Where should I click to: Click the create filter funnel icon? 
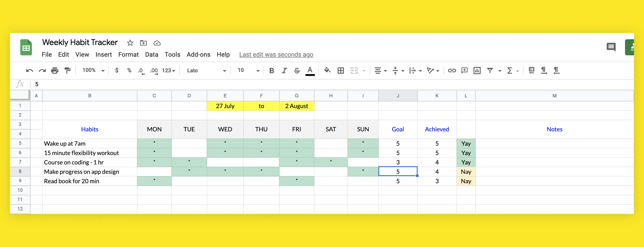pyautogui.click(x=490, y=71)
